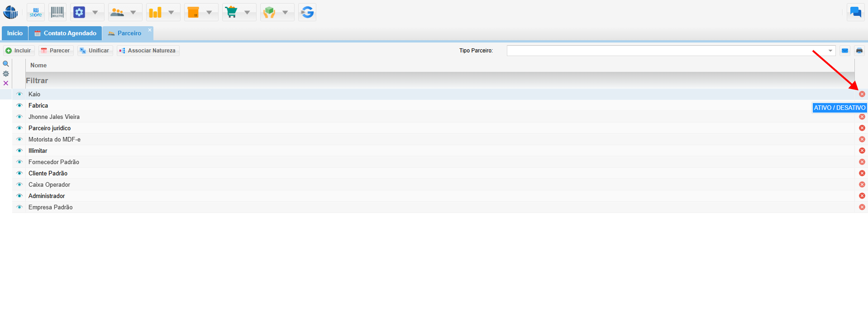Click the orange box stock icon
The height and width of the screenshot is (311, 868).
[193, 12]
